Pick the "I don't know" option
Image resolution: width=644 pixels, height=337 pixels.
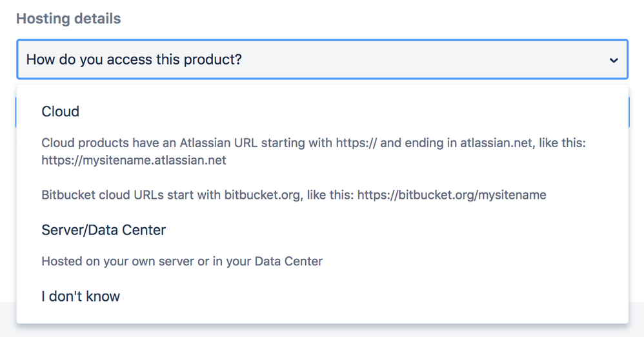point(81,296)
